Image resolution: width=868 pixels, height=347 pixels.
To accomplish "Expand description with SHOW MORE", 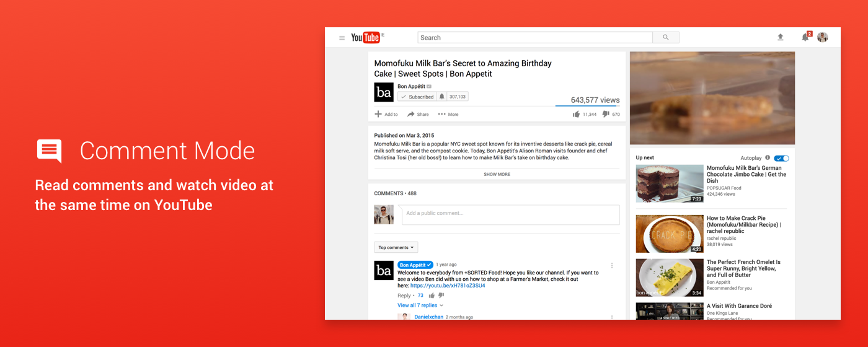I will point(497,174).
